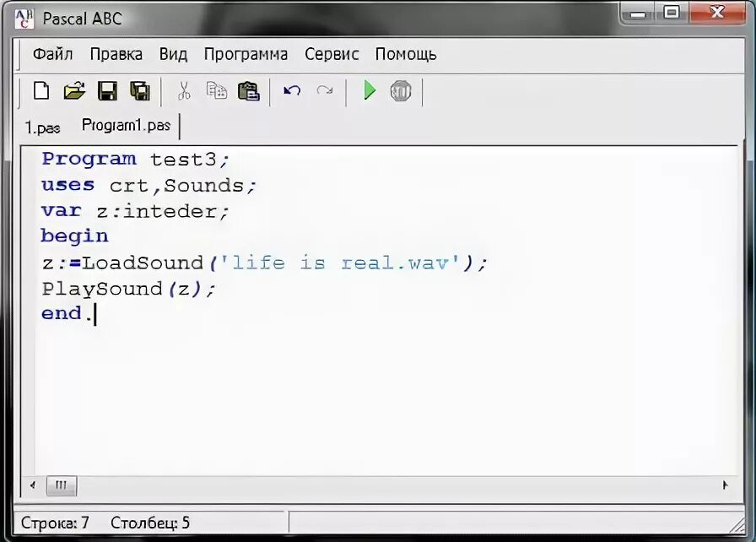Click the horizontal scrollbar thumb
Screen dimensions: 756x542
62,485
